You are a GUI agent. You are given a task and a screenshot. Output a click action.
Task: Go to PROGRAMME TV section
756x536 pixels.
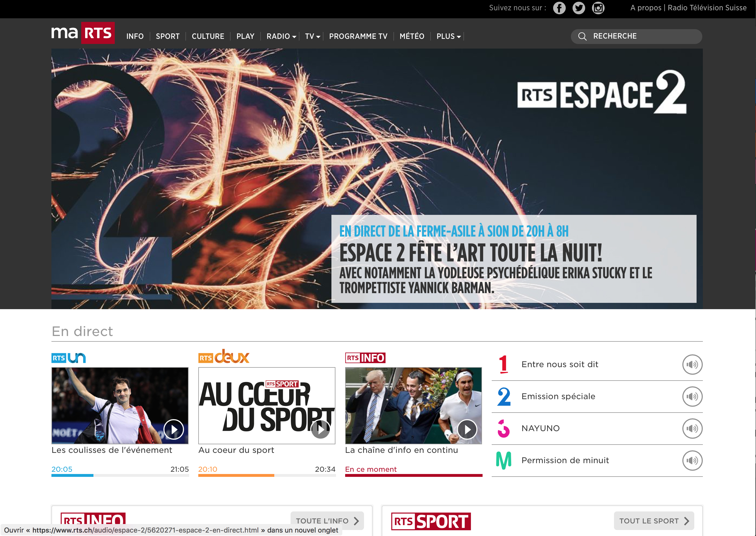(x=358, y=36)
